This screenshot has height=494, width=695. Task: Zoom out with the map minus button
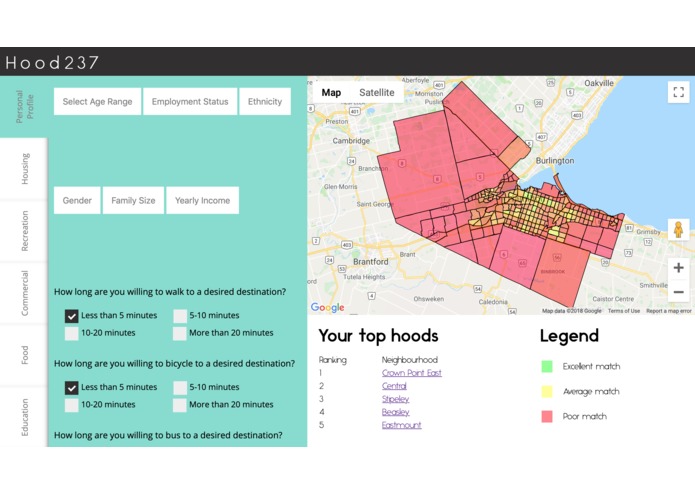click(x=678, y=292)
